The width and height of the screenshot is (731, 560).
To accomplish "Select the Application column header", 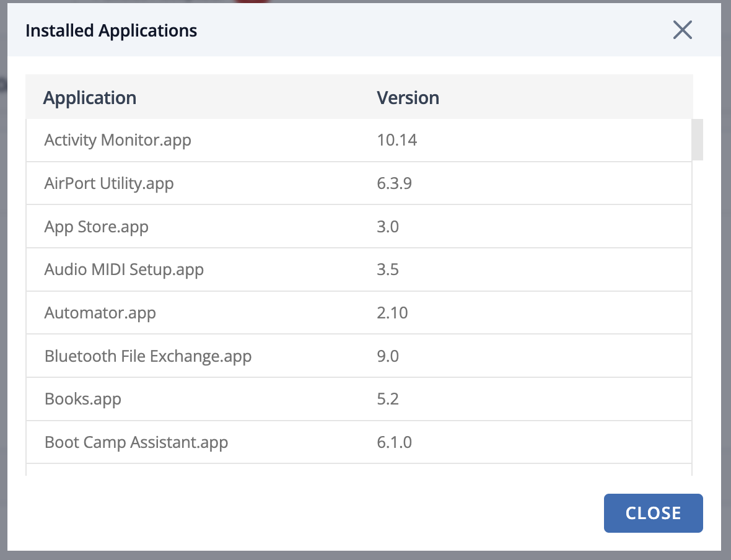I will (x=89, y=98).
